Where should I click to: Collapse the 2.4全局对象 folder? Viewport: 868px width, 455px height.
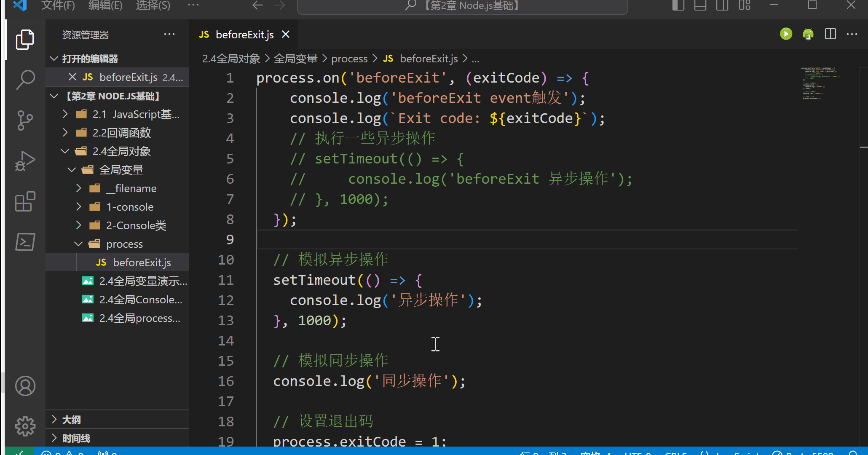(65, 151)
